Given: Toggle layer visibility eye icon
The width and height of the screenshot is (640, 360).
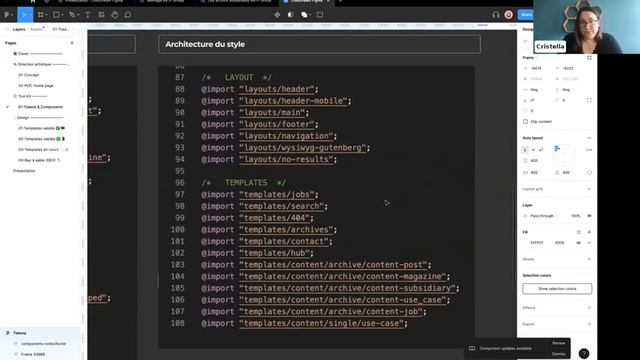Looking at the screenshot, I should point(589,216).
